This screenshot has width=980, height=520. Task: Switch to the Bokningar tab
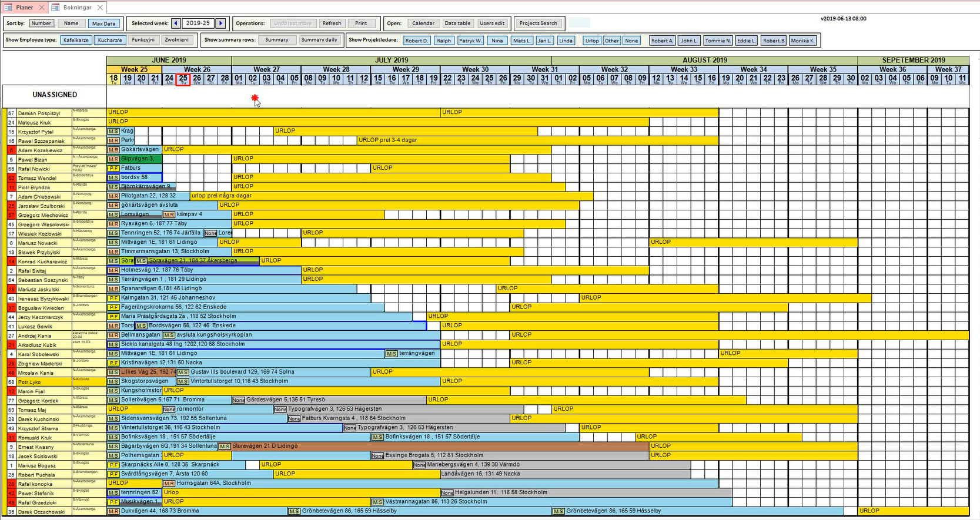(77, 8)
